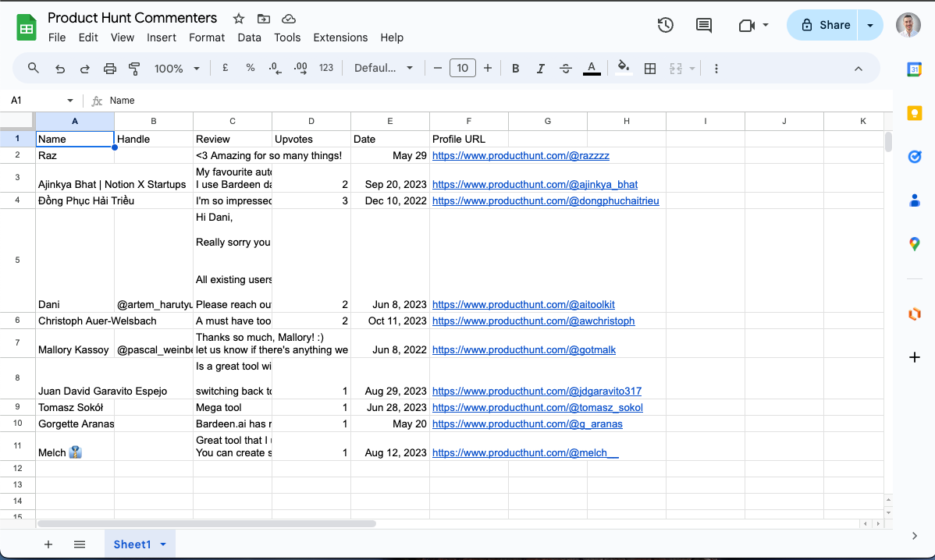Open the producthunt.com/@razzzz link
Screen dimensions: 935x560
521,155
